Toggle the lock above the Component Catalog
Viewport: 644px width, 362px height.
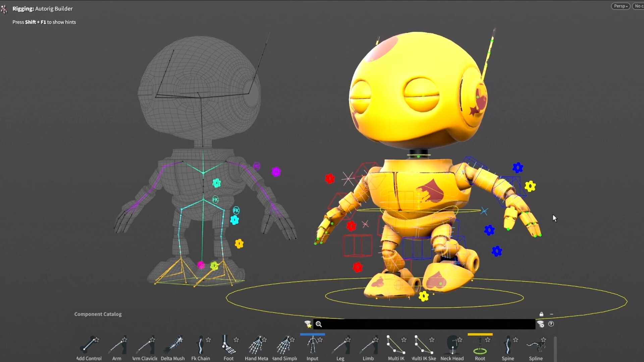click(x=541, y=314)
